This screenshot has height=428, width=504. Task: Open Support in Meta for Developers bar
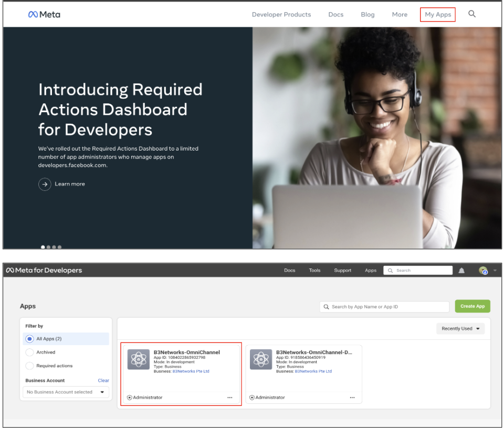point(342,270)
